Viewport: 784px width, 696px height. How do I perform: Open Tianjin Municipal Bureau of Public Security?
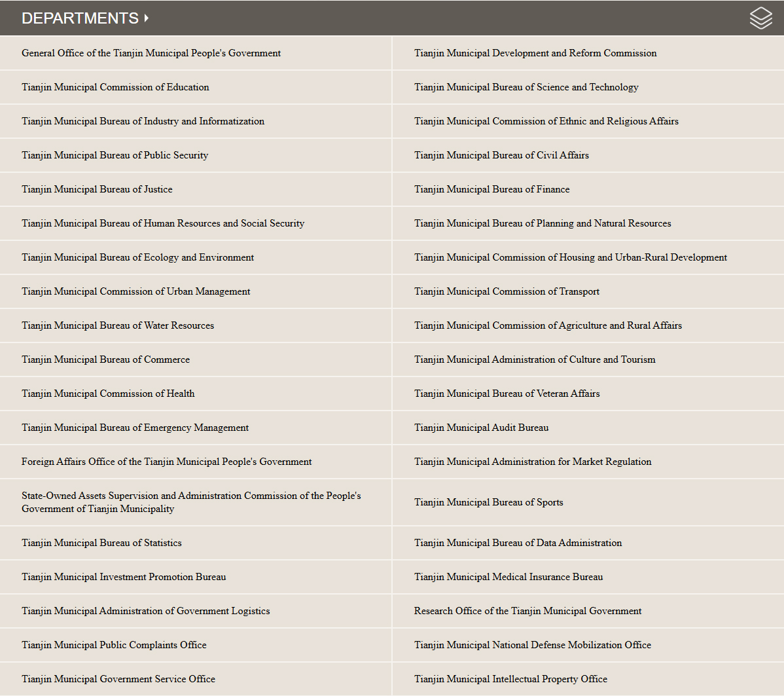click(115, 155)
